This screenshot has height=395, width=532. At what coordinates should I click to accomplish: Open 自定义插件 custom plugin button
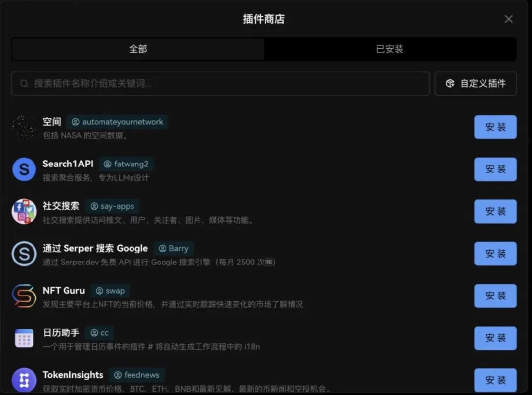(476, 83)
